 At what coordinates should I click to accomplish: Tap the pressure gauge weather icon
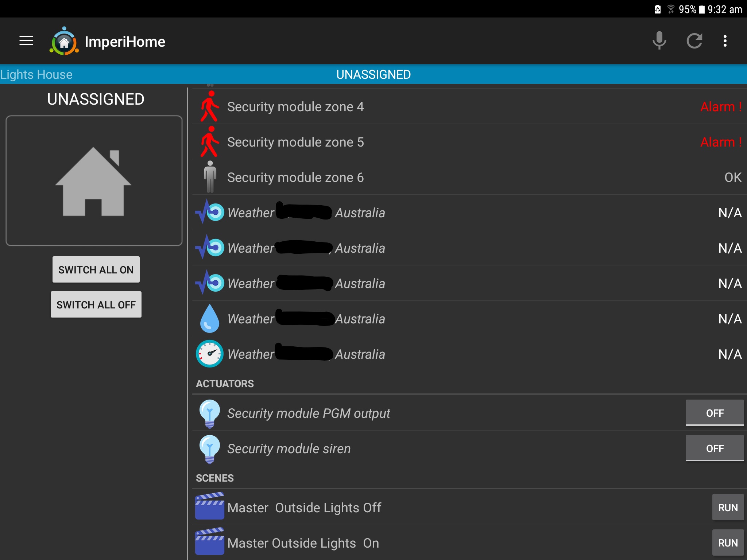click(x=210, y=354)
